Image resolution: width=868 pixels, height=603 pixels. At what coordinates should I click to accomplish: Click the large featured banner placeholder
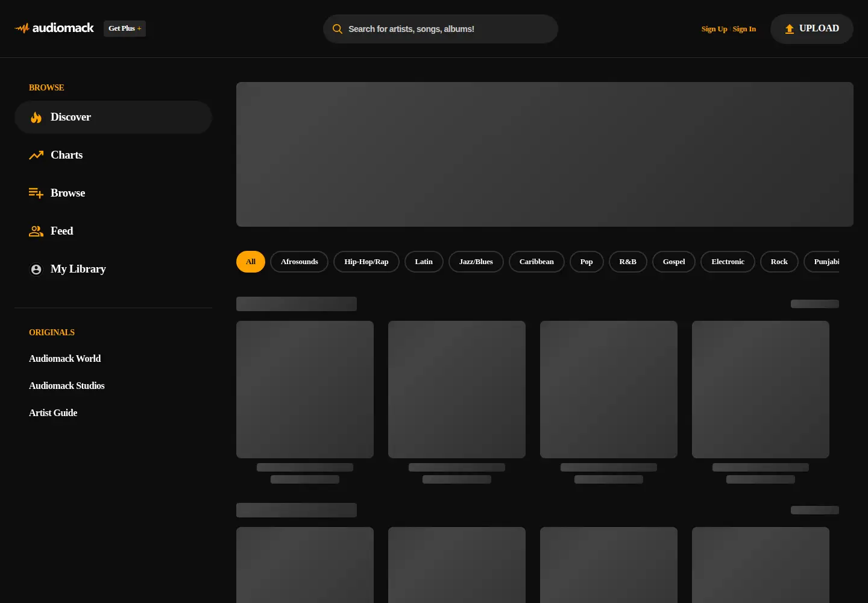coord(545,154)
